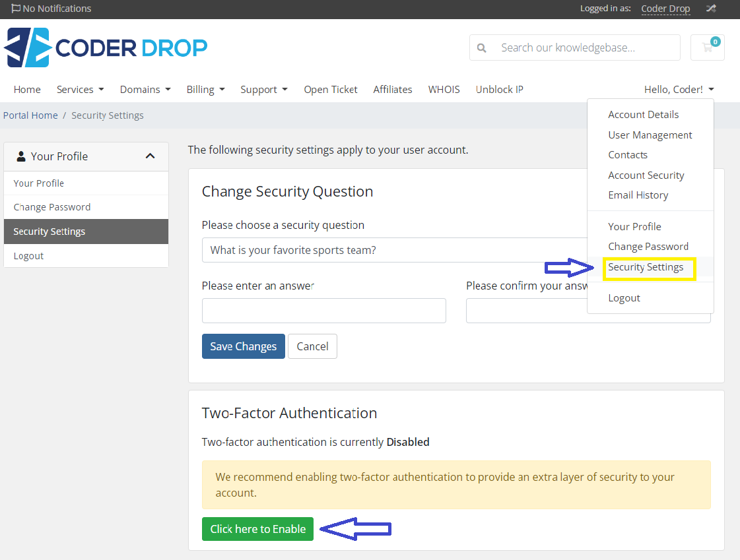This screenshot has width=740, height=560.
Task: Expand the Support dropdown menu
Action: click(264, 90)
